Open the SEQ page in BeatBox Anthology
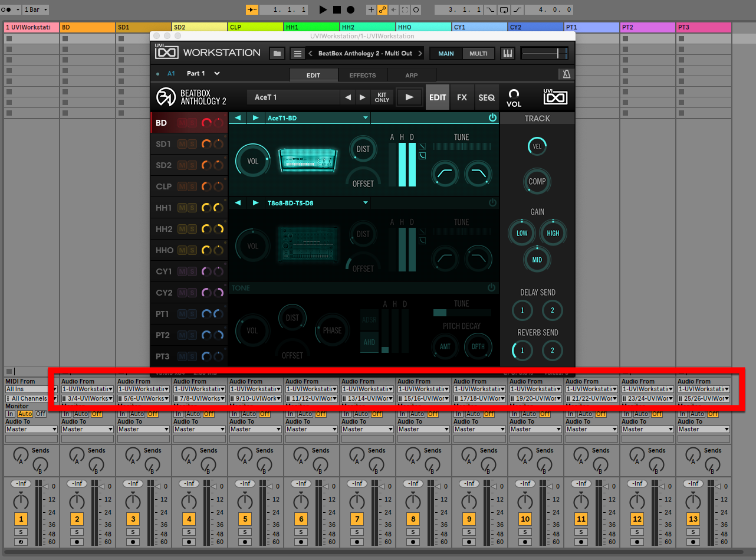This screenshot has height=560, width=756. click(487, 97)
